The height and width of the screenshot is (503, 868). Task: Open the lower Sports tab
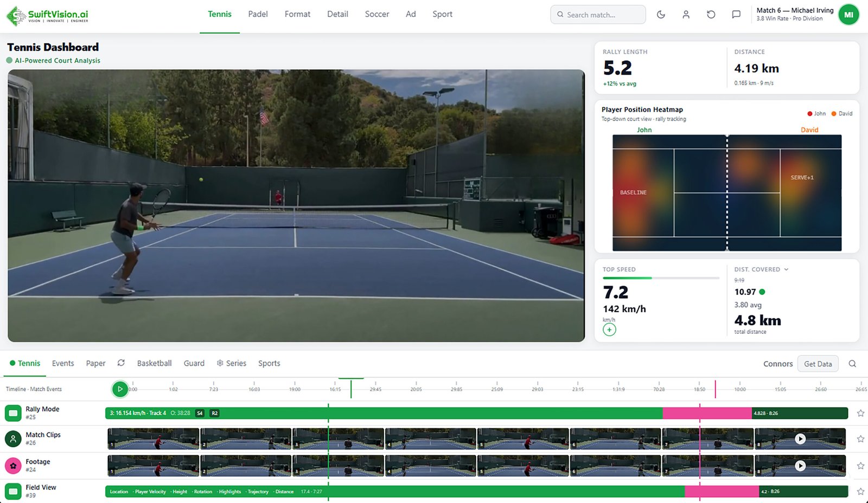(269, 363)
